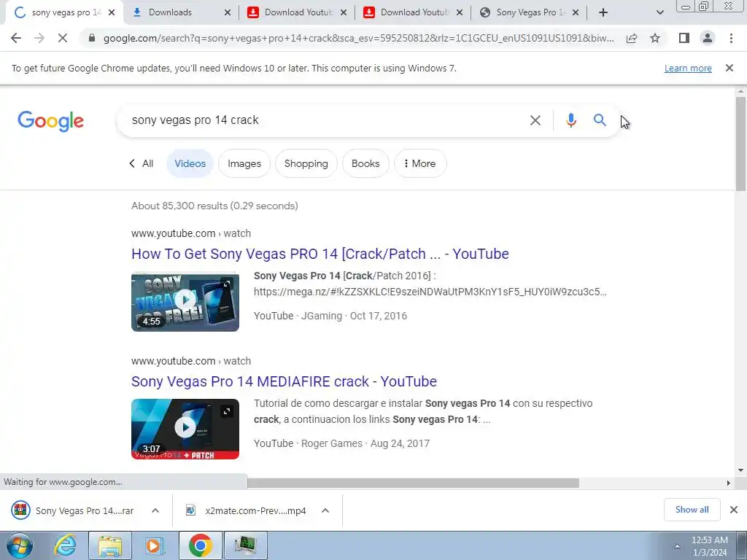
Task: Launch Internet Explorer from the taskbar
Action: point(65,545)
